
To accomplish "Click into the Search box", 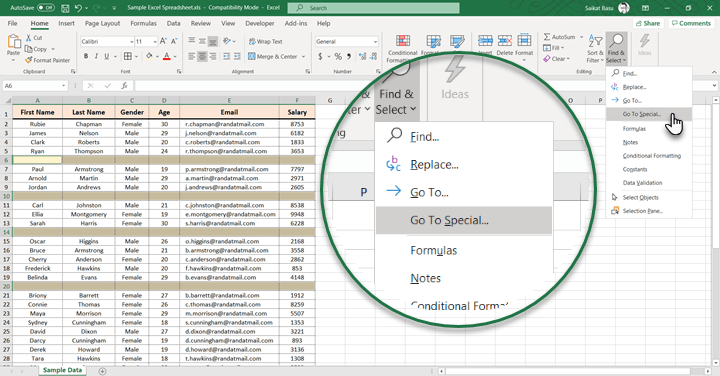I will (x=373, y=8).
